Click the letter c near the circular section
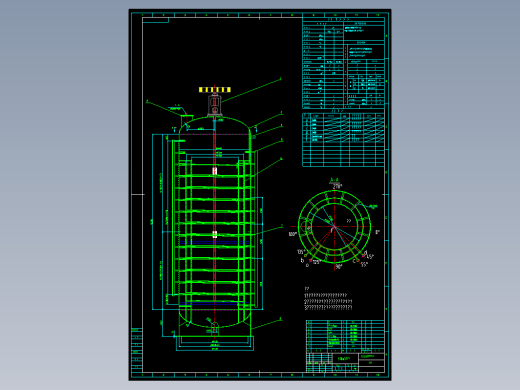The image size is (520, 390). [x=354, y=261]
